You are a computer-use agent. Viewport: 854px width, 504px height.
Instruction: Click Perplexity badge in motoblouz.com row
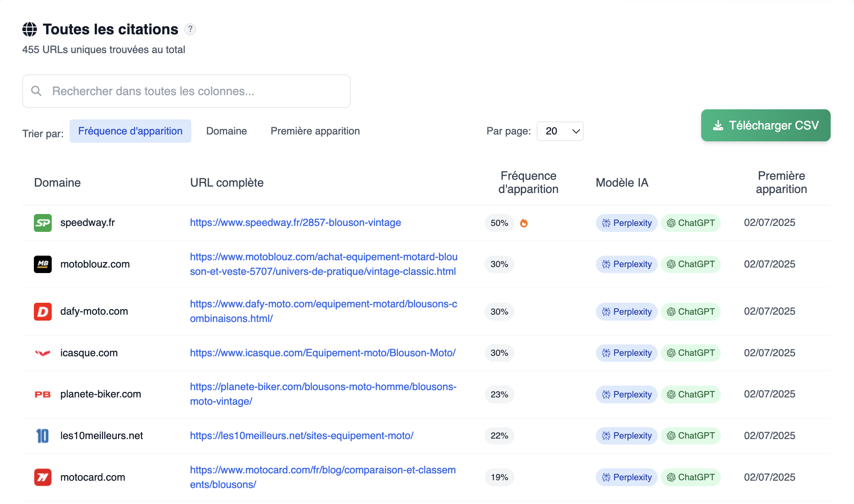pyautogui.click(x=627, y=264)
